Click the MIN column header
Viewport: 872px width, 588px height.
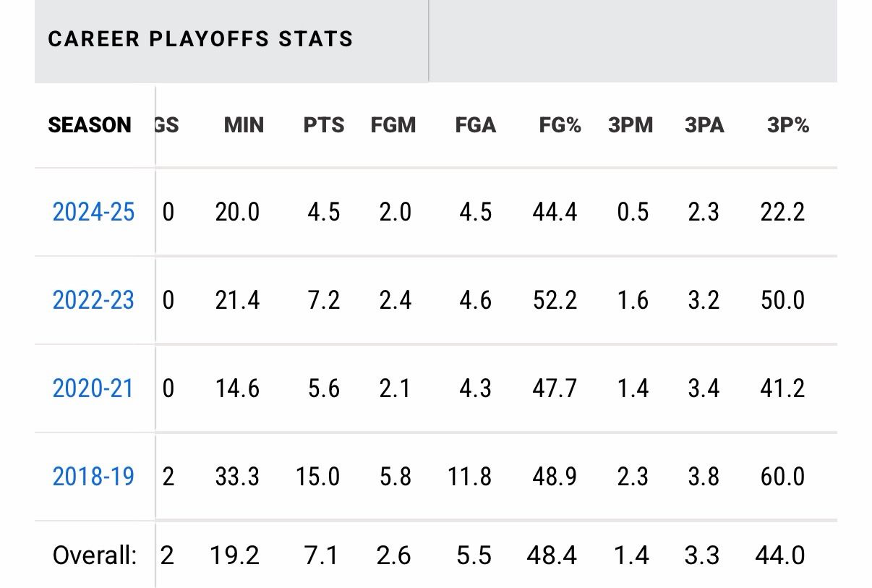point(244,126)
